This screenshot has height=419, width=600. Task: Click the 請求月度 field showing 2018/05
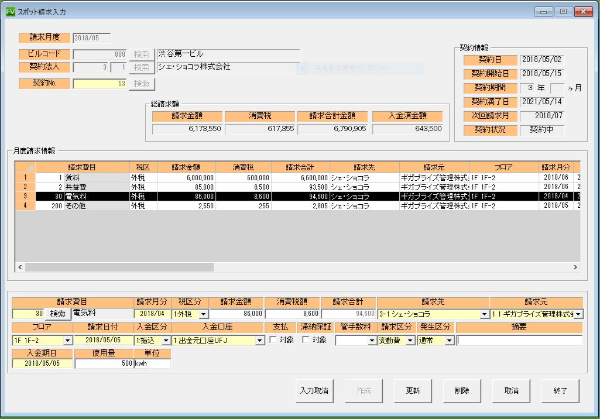point(91,38)
